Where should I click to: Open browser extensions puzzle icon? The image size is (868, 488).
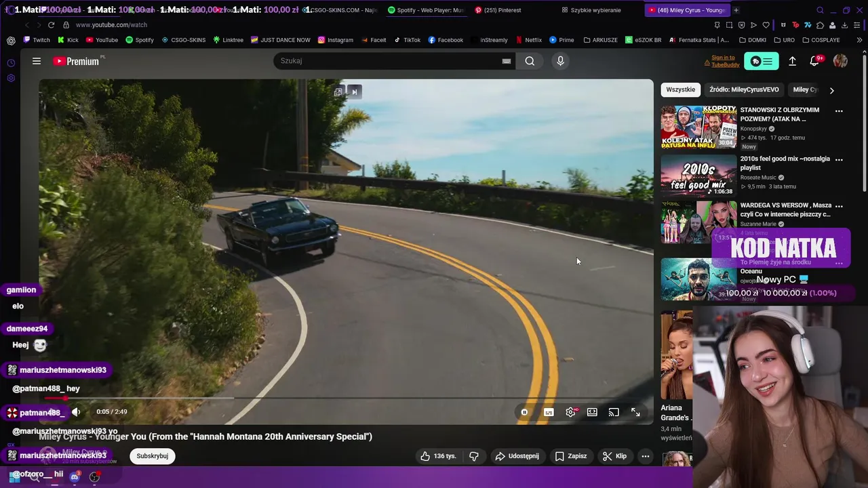[820, 25]
